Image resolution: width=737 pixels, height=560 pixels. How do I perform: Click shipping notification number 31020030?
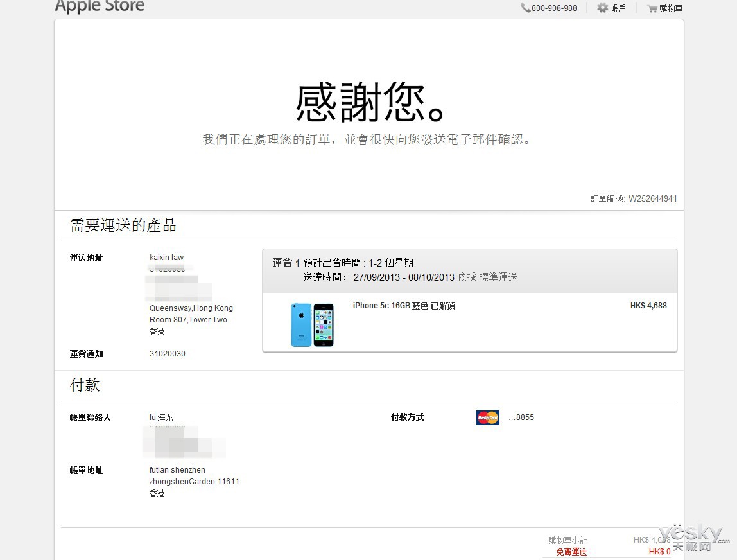[168, 354]
